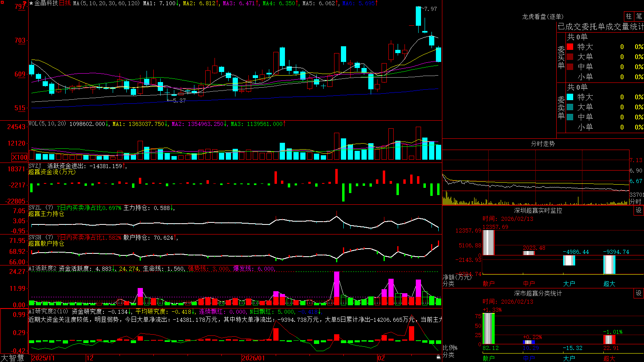Screen dimensions: 644x362
Task: Click the 大户 bar showing -4986.44
Action: [569, 260]
